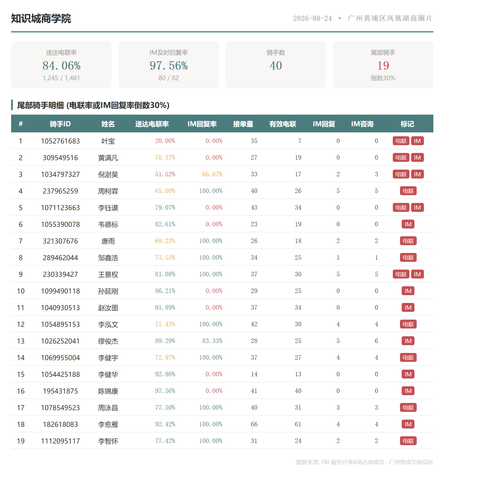Screen dimensions: 500x477
Task: Click rider ID 321307676
Action: click(x=60, y=241)
